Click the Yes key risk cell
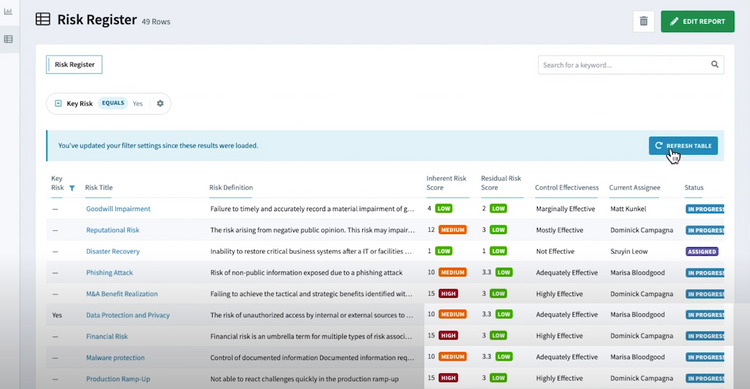Screen dimensions: 750x389 pyautogui.click(x=57, y=315)
